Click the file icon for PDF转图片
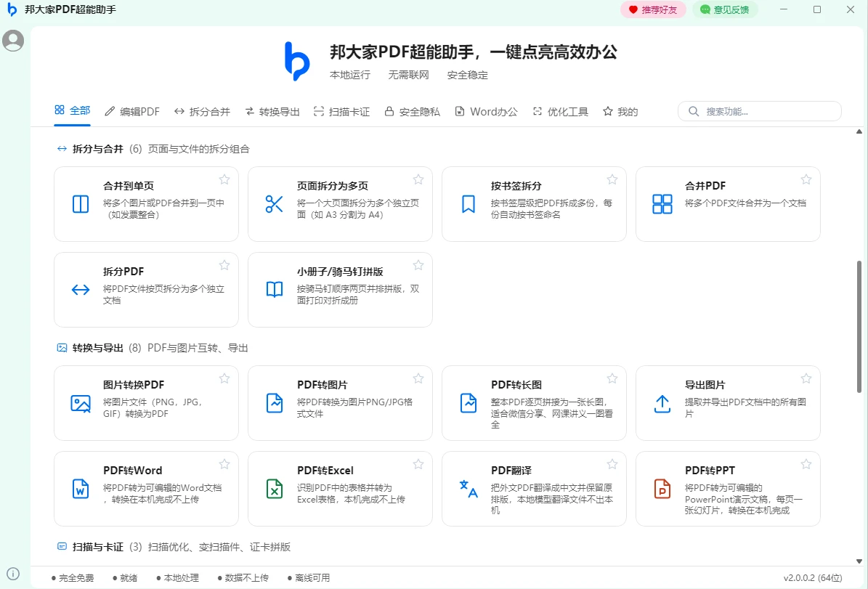The height and width of the screenshot is (589, 868). 275,403
